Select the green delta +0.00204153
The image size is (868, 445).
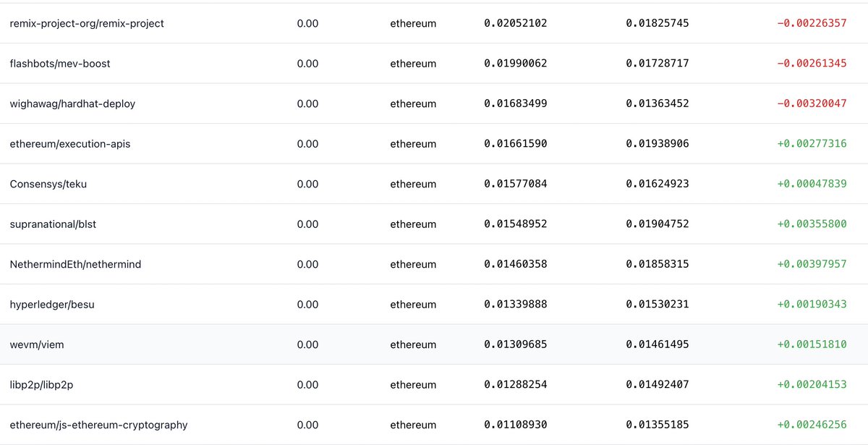(x=812, y=385)
